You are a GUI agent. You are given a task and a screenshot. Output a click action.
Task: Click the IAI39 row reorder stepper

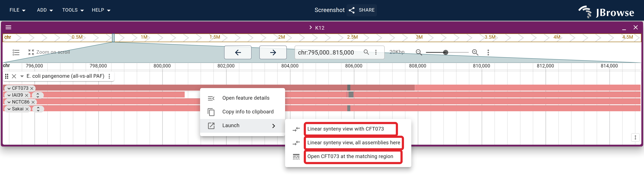click(38, 95)
